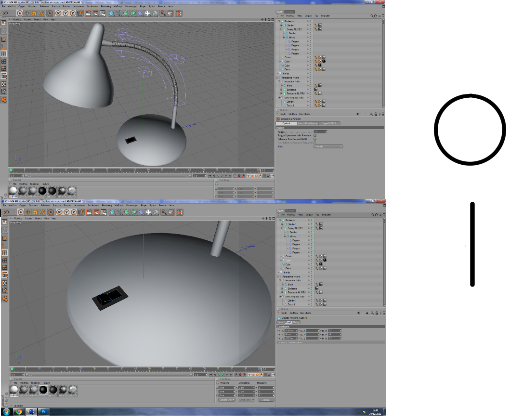The width and height of the screenshot is (523, 420).
Task: Toggle the X axis lock in the upper toolbar
Action: (58, 13)
